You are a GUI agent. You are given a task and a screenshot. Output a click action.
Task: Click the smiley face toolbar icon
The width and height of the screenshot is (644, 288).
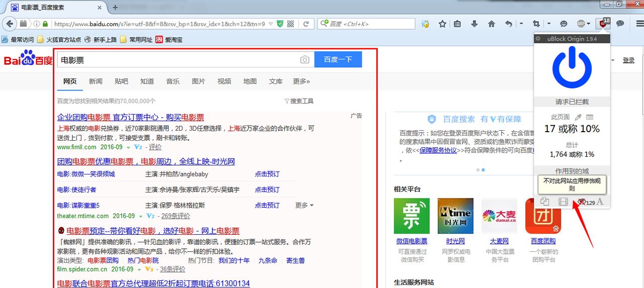coord(564,24)
